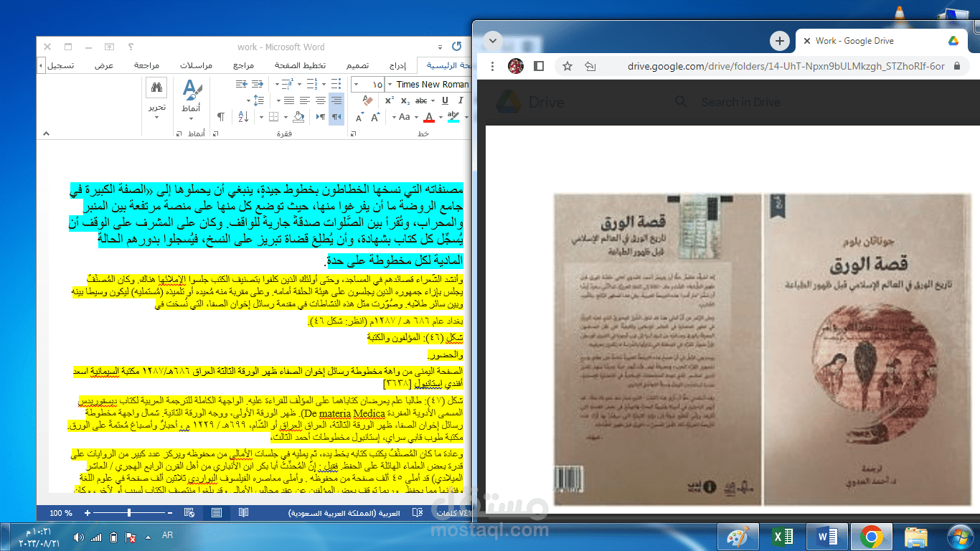Click the red font color swatch A

pyautogui.click(x=429, y=117)
